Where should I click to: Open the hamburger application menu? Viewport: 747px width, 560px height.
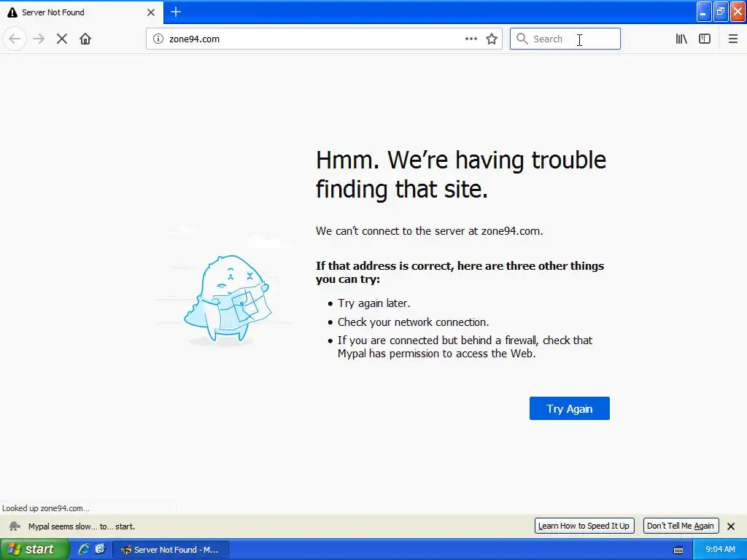click(x=732, y=39)
